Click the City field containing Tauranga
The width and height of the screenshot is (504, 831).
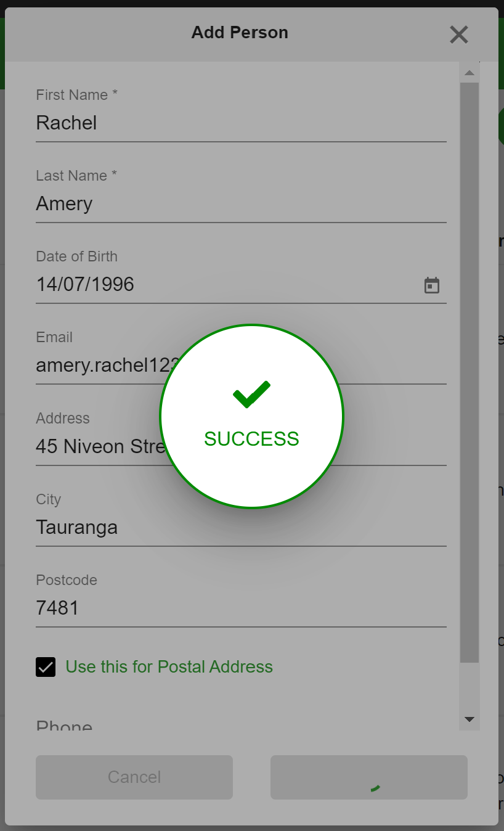click(241, 527)
